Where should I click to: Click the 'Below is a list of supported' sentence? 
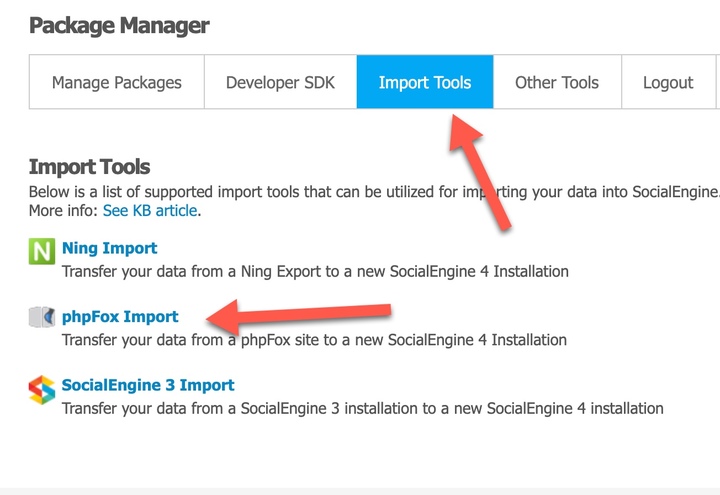pyautogui.click(x=374, y=191)
